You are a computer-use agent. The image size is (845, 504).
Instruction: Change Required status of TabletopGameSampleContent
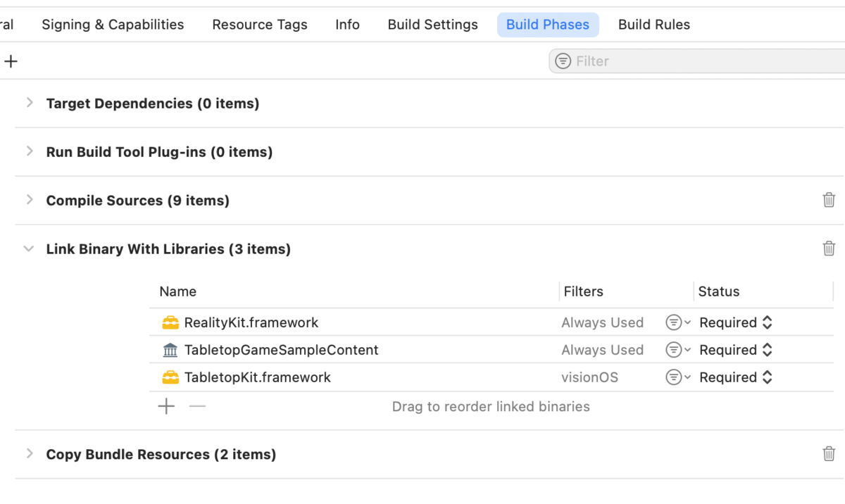(736, 350)
